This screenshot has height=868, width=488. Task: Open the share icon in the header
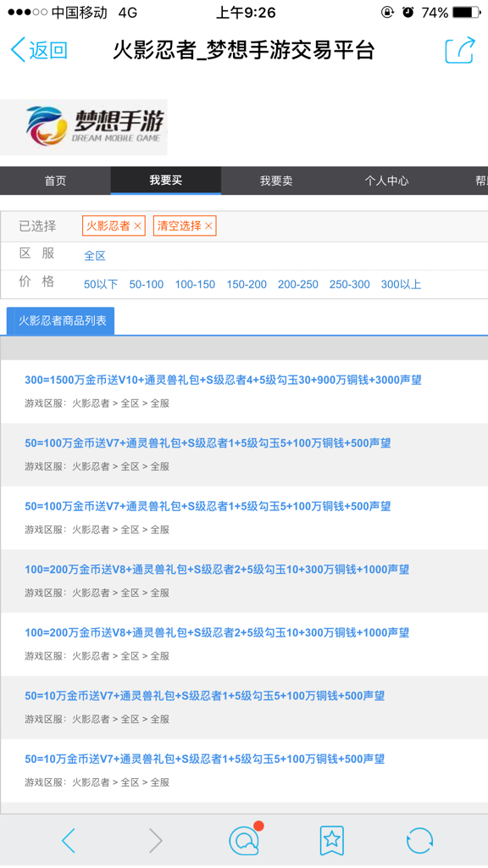pyautogui.click(x=460, y=50)
